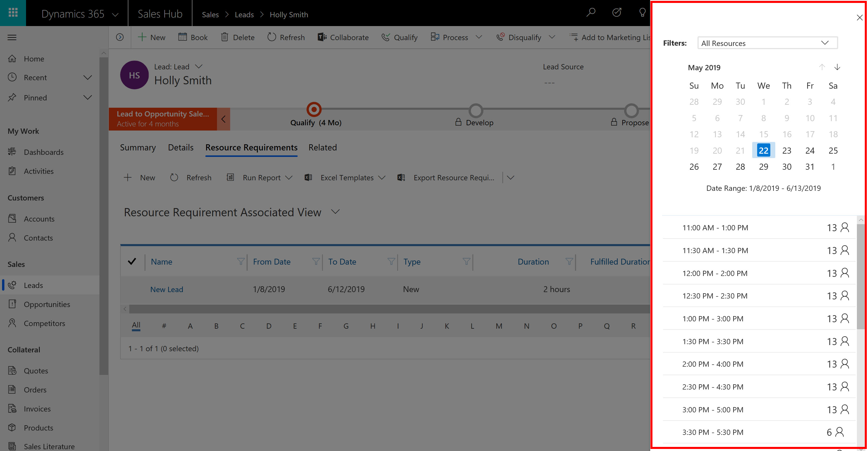Collapse the site map hamburger menu
This screenshot has height=451, width=868.
click(12, 37)
